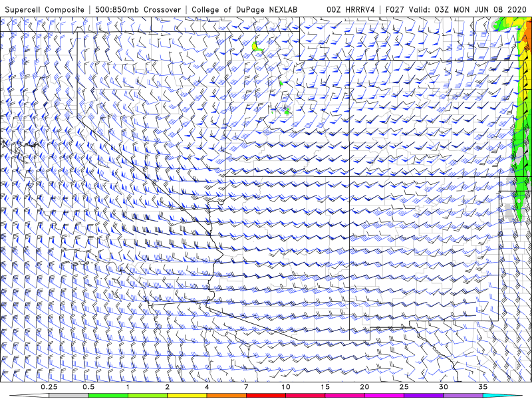This screenshot has height=399, width=532.
Task: Click the orange 4–7 legend swatch
Action: coord(226,396)
